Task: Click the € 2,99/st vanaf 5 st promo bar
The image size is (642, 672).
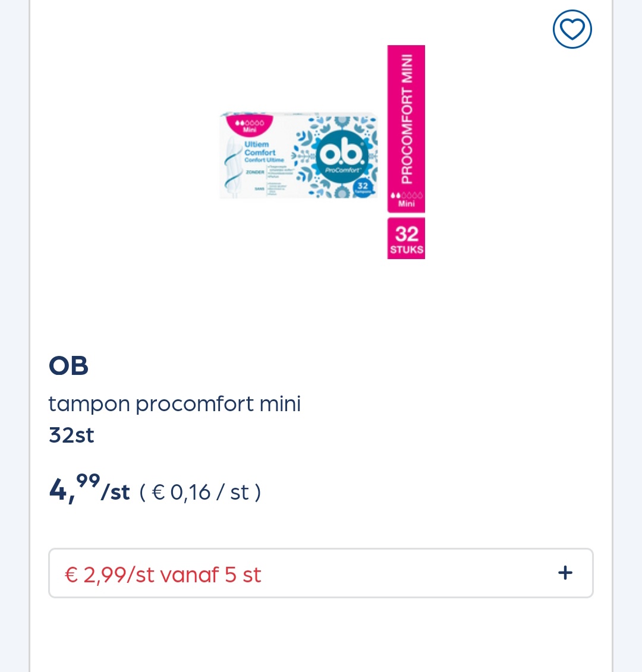Action: (162, 574)
